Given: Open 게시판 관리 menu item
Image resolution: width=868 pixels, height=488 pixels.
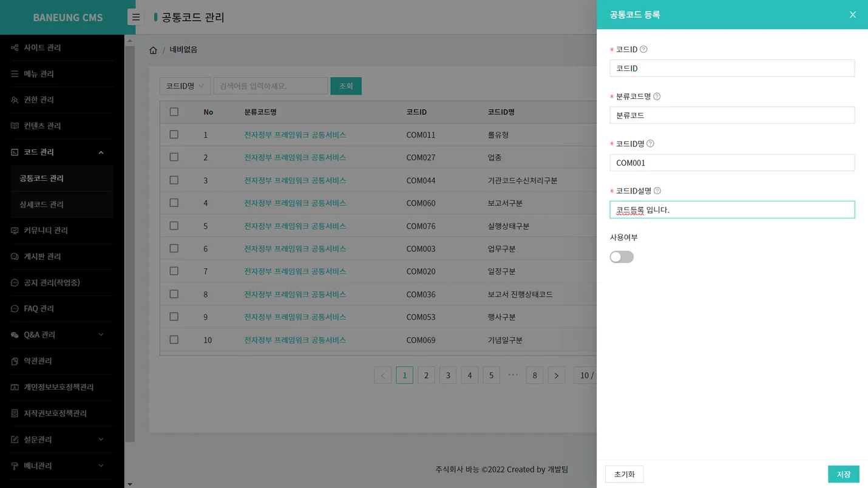Looking at the screenshot, I should 62,256.
